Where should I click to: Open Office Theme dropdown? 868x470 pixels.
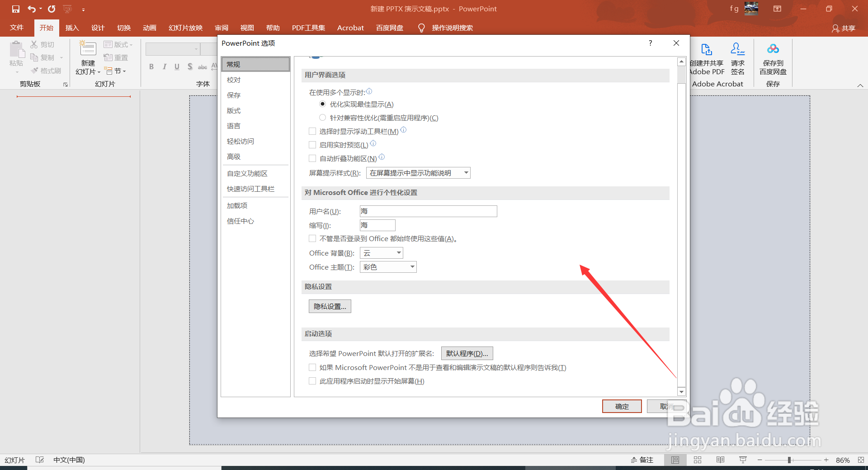tap(388, 267)
